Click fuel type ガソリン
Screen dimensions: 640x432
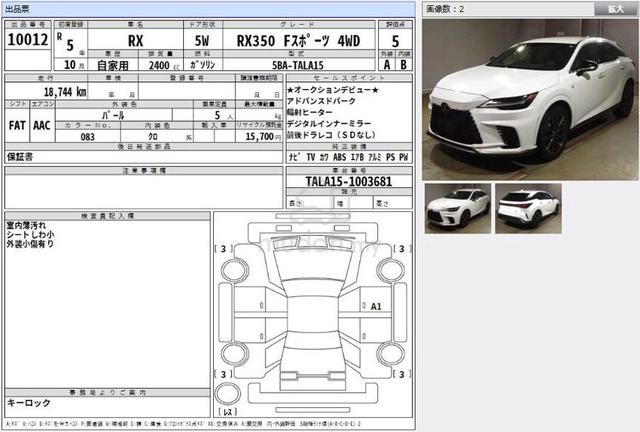coord(202,65)
